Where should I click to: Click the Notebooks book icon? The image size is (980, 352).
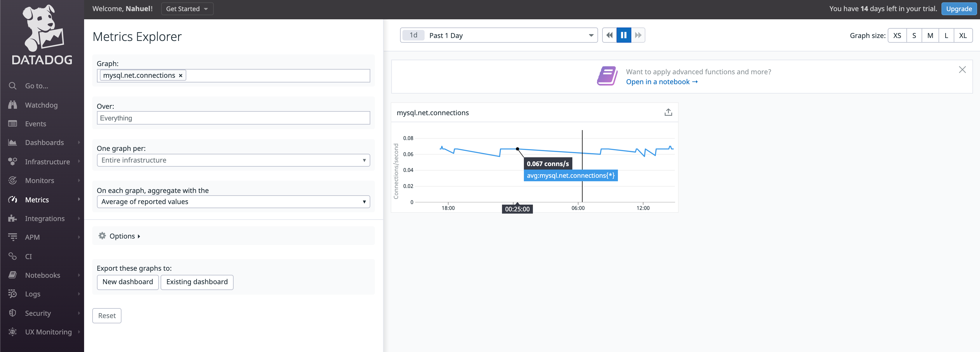pyautogui.click(x=13, y=275)
